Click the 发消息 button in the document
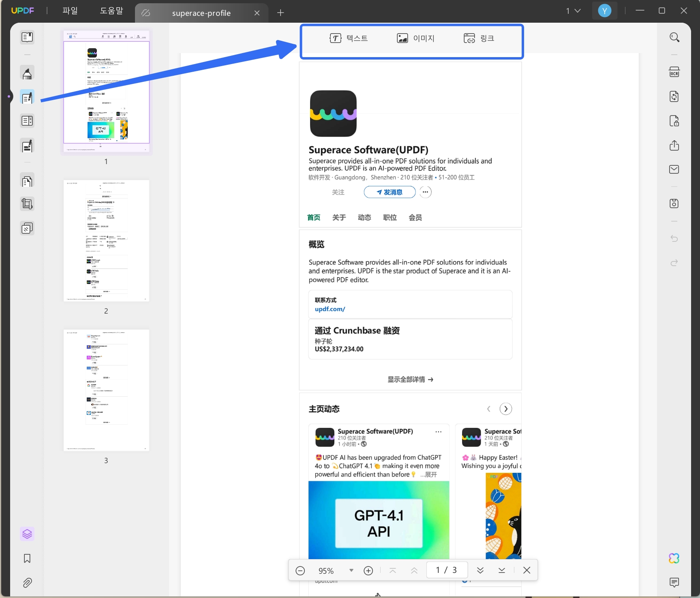The height and width of the screenshot is (598, 700). [x=390, y=192]
